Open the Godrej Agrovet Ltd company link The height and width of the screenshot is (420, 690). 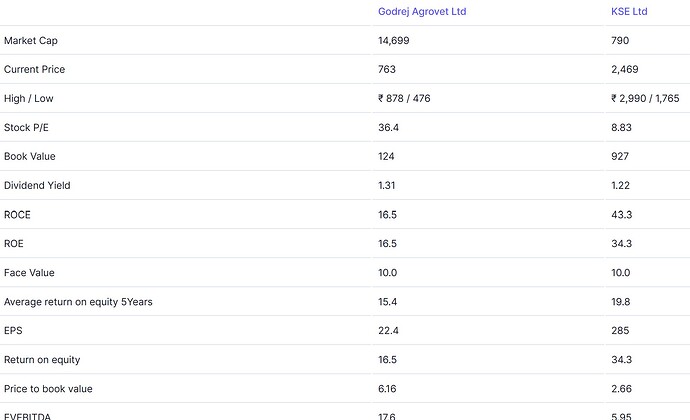click(422, 11)
